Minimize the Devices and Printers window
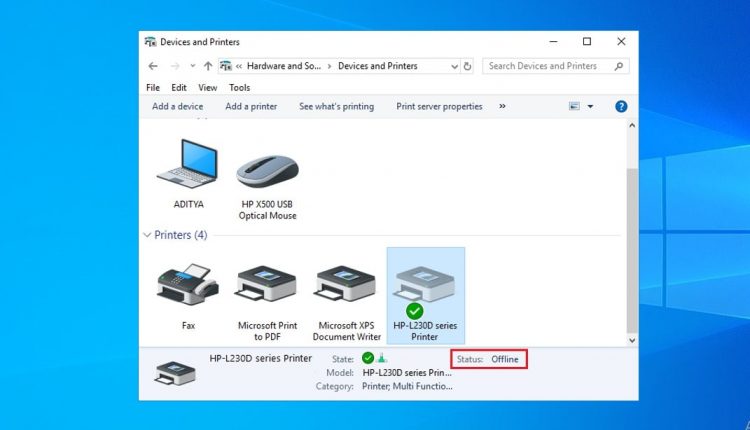 [x=553, y=42]
